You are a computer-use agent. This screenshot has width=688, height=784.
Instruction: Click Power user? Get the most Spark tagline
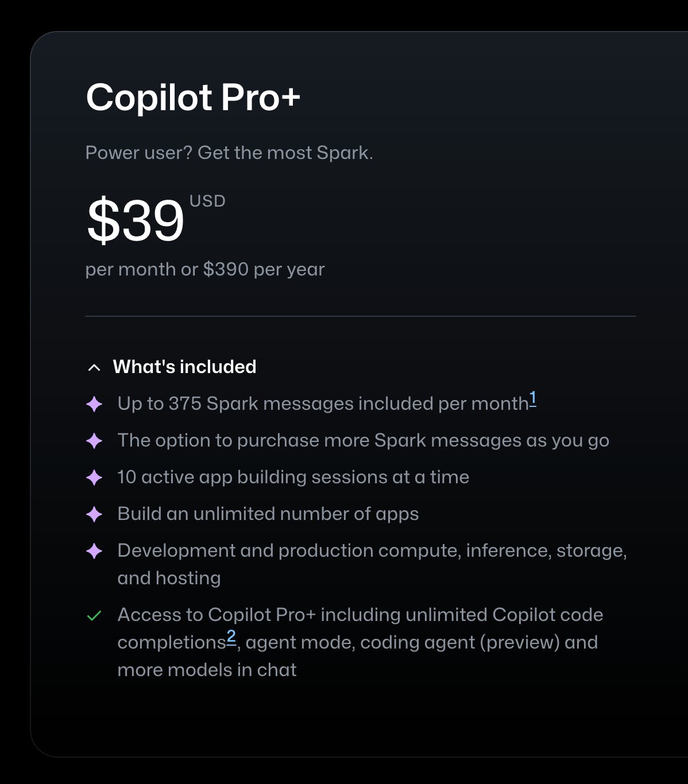pyautogui.click(x=229, y=153)
